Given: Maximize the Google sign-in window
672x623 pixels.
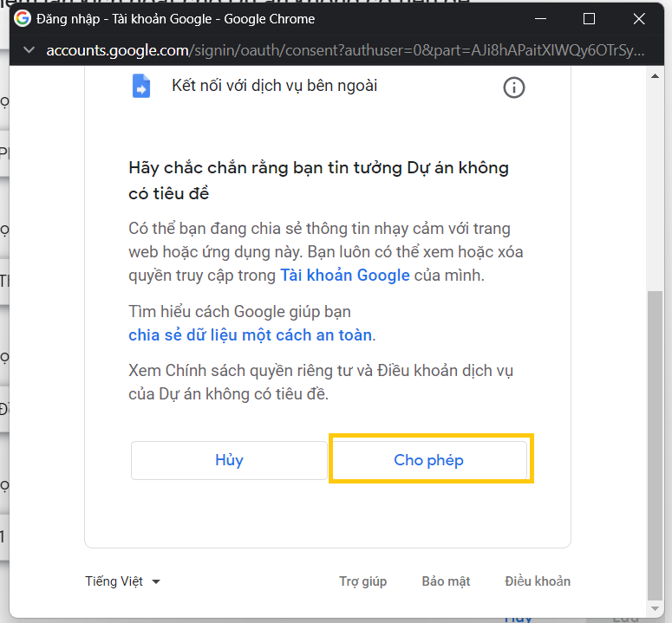Looking at the screenshot, I should 590,19.
